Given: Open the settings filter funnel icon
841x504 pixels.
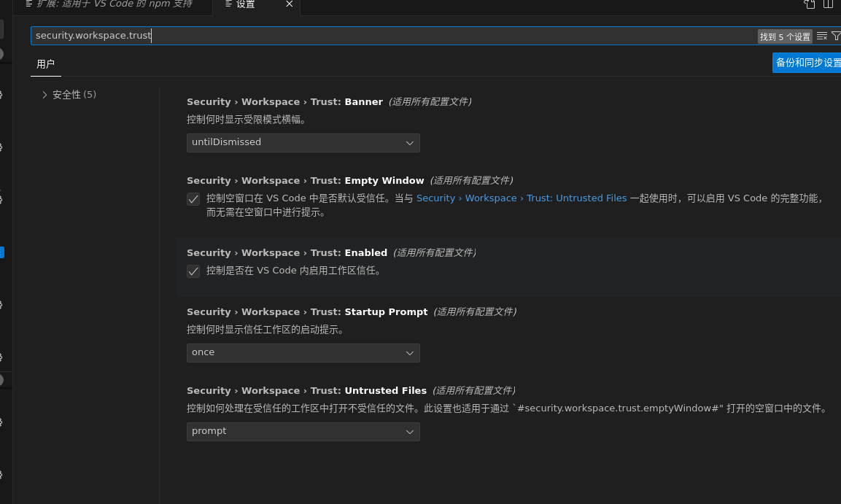Looking at the screenshot, I should 836,36.
